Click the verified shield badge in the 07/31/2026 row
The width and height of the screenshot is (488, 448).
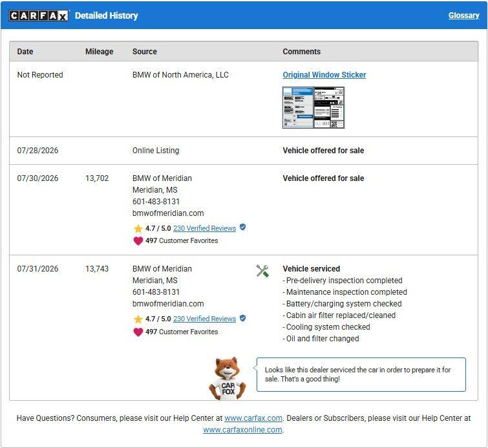(243, 318)
